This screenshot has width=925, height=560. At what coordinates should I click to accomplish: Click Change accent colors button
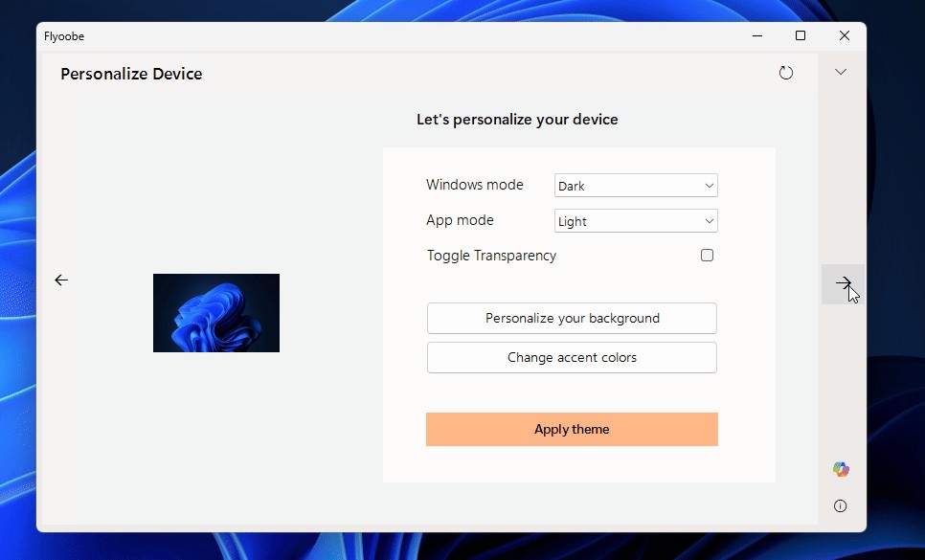pos(572,358)
